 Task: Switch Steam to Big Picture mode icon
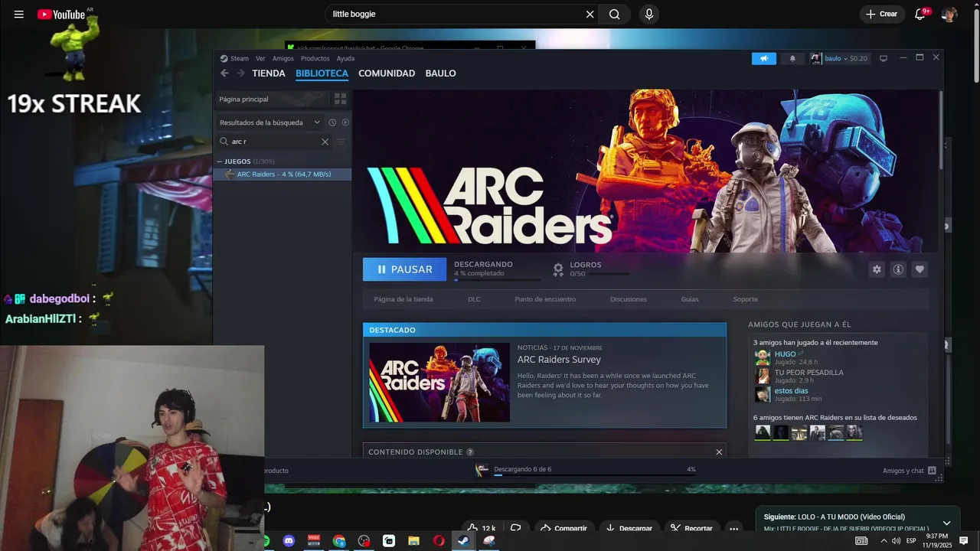coord(883,59)
